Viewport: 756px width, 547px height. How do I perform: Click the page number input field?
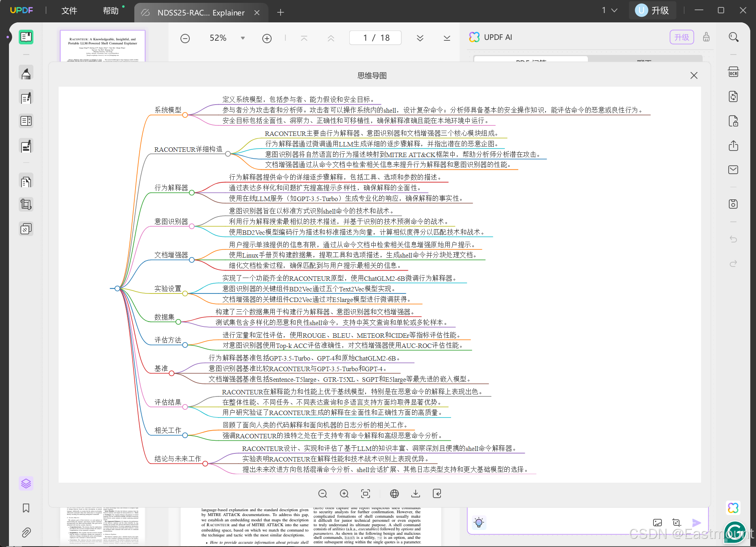pos(375,38)
